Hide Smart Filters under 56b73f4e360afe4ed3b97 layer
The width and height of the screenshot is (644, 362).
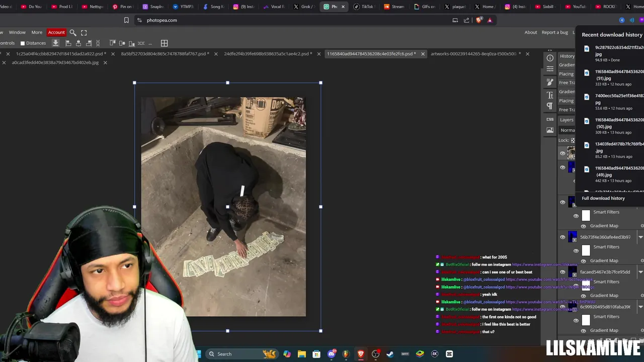click(x=576, y=250)
